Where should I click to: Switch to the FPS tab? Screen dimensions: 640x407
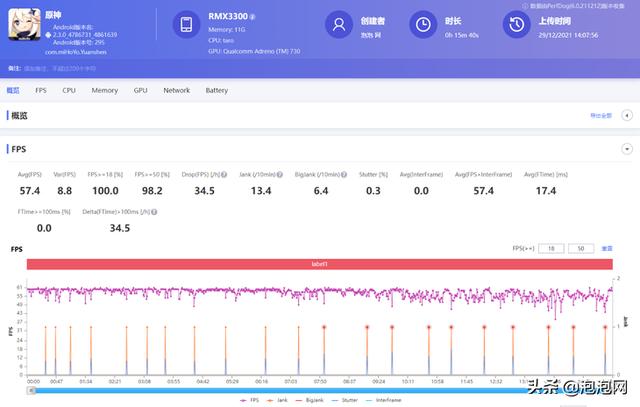point(41,90)
